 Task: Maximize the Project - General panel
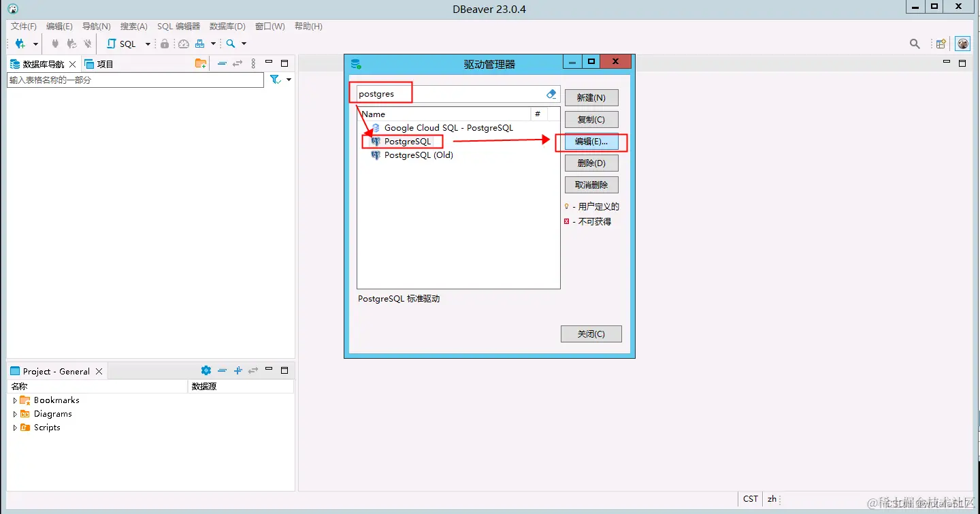pyautogui.click(x=284, y=370)
